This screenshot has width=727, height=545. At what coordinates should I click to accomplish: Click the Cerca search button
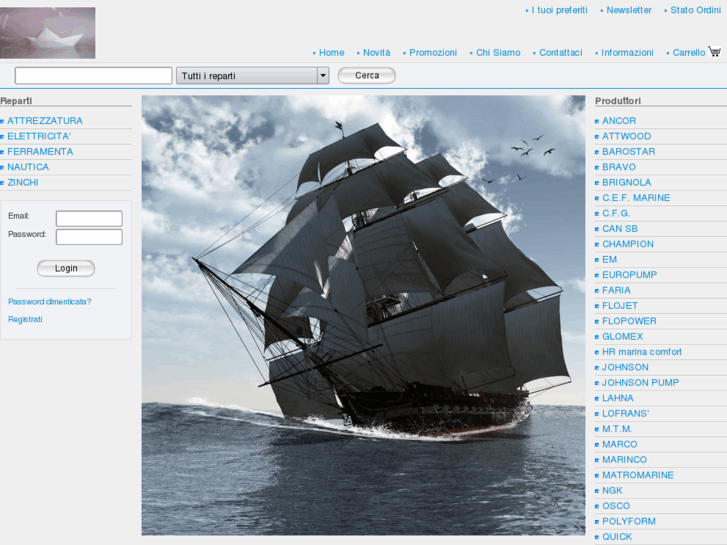click(x=367, y=76)
